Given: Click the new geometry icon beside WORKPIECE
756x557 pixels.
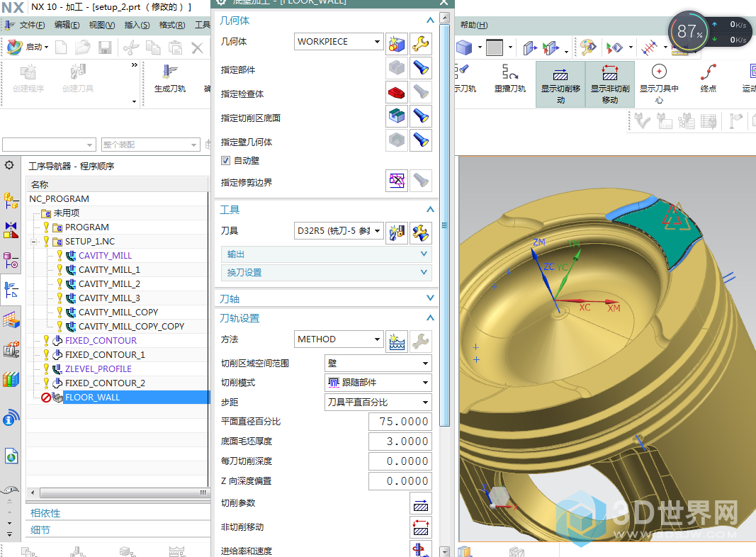Looking at the screenshot, I should [397, 43].
